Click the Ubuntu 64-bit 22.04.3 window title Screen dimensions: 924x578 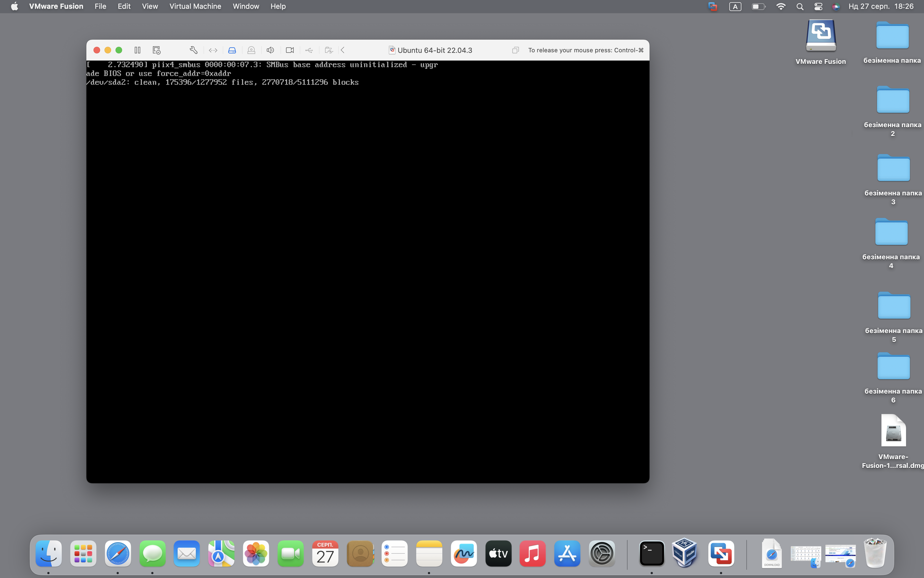pos(435,50)
